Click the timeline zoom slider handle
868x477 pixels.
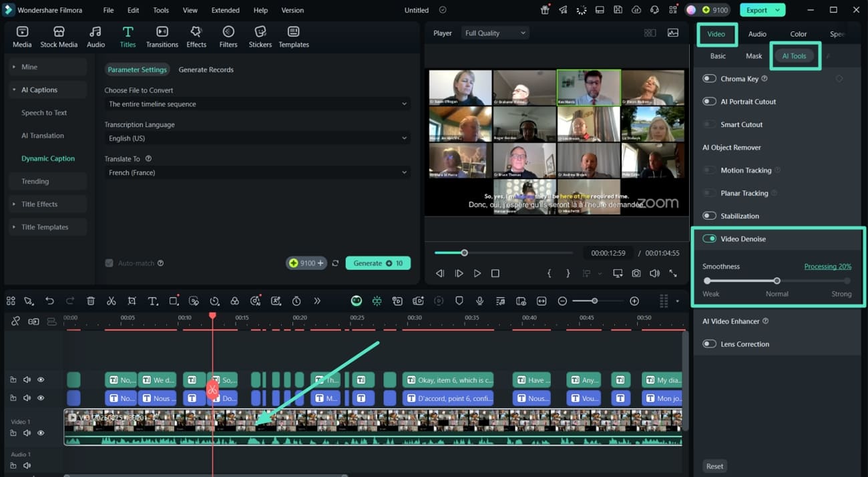tap(594, 301)
